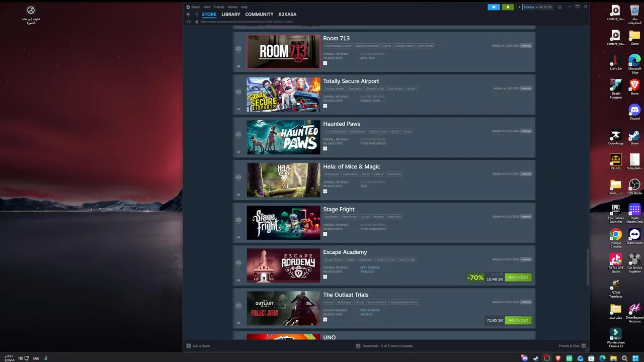Launch Elgato Stream Deck from desktop
Image resolution: width=644 pixels, height=362 pixels.
coord(634,213)
